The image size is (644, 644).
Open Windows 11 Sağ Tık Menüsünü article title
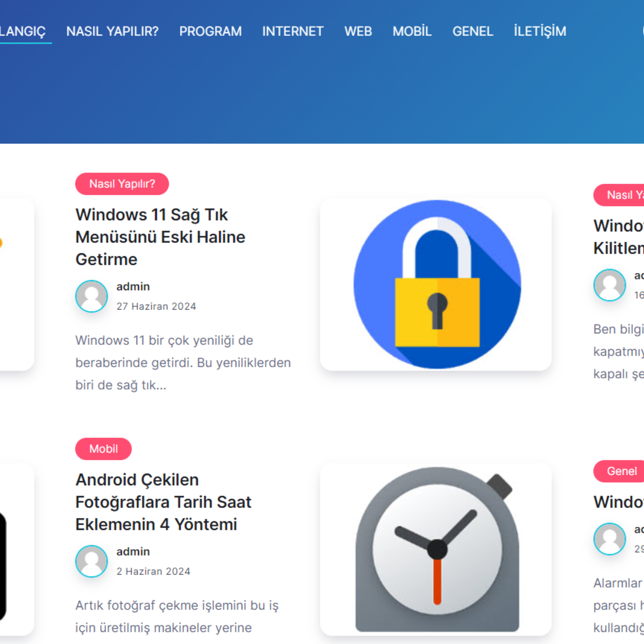[x=160, y=237]
